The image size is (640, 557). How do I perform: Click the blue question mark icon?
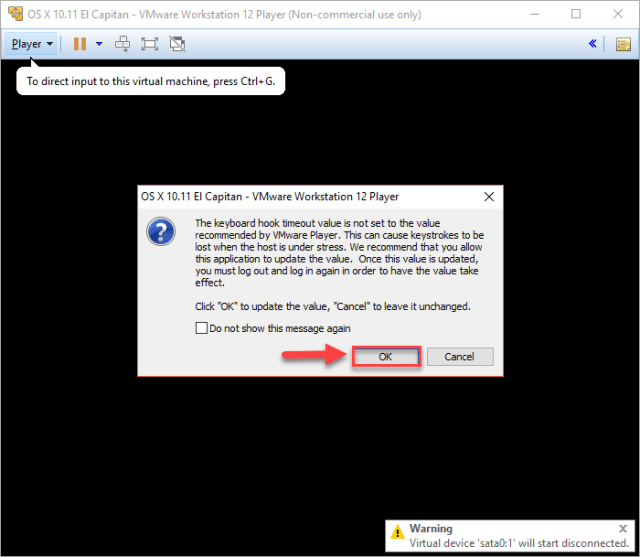pyautogui.click(x=161, y=231)
